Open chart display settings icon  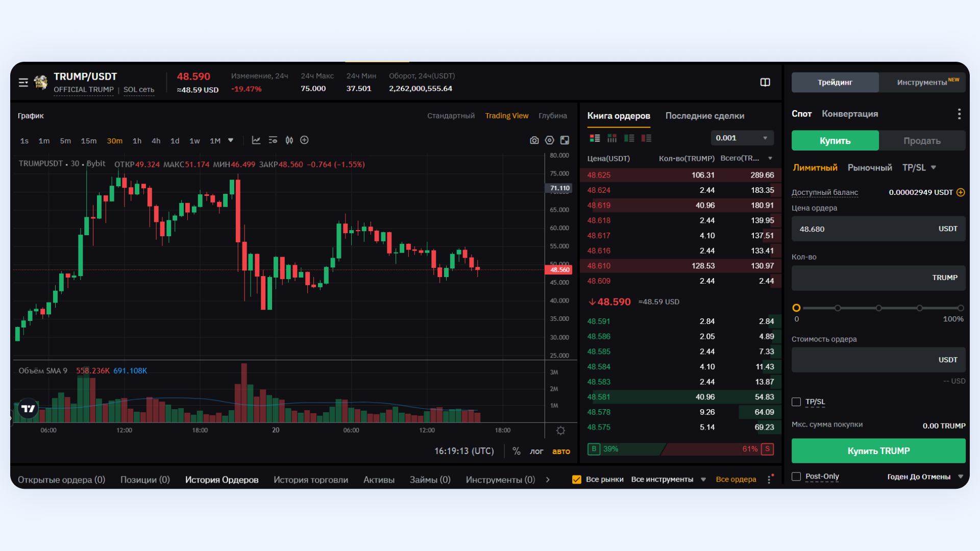[x=273, y=140]
